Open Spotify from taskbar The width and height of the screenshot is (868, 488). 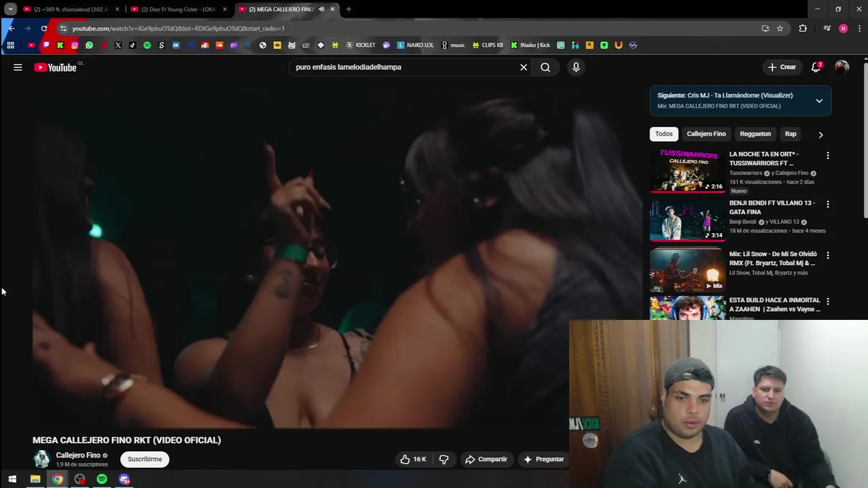point(102,479)
